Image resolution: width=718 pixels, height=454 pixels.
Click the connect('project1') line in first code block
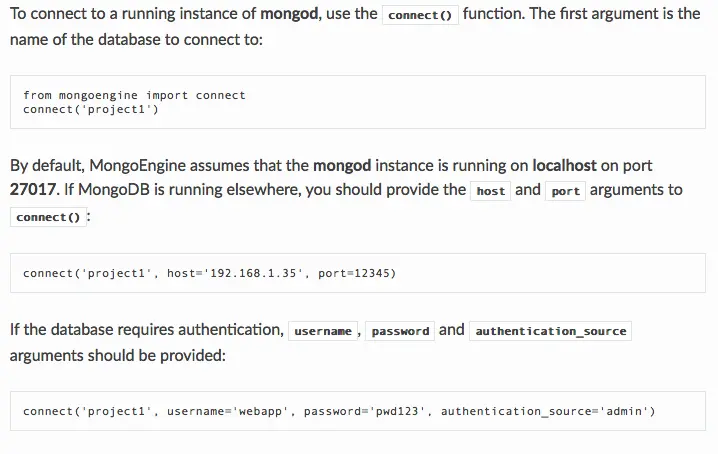click(90, 109)
